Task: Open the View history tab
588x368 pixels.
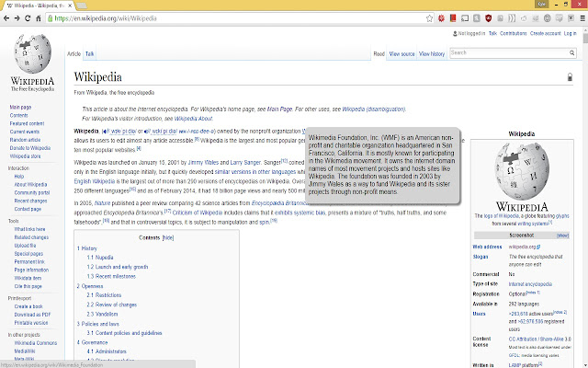Action: [432, 53]
